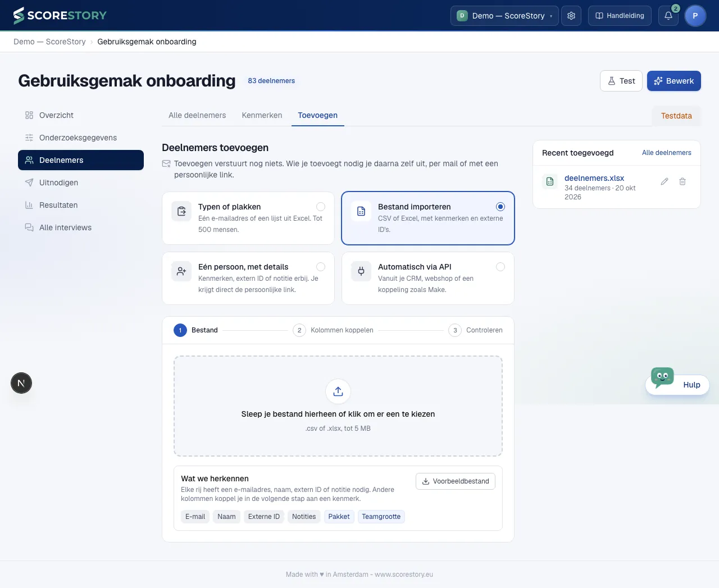Screen dimensions: 719x588
Task: Choose the Automatisch via API radio
Action: [500, 267]
